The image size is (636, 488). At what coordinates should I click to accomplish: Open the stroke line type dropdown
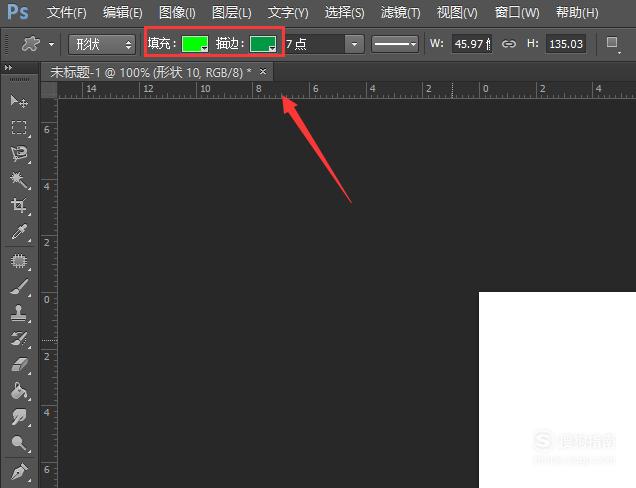coord(395,44)
